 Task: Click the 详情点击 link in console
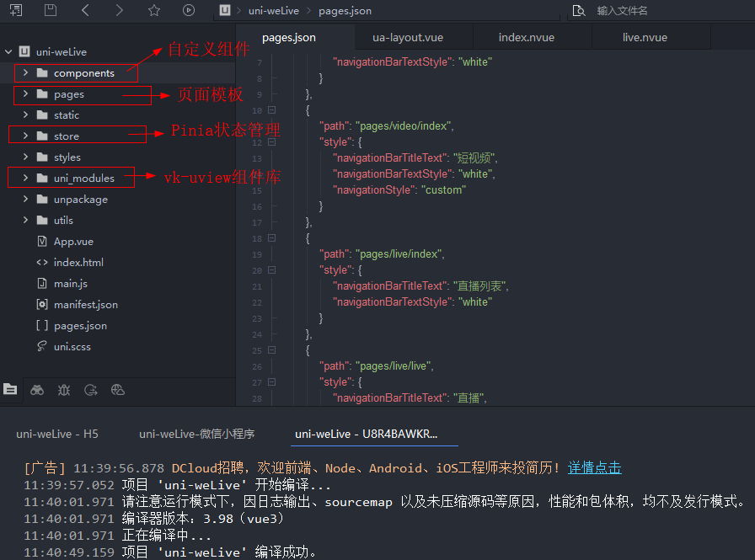pos(594,467)
